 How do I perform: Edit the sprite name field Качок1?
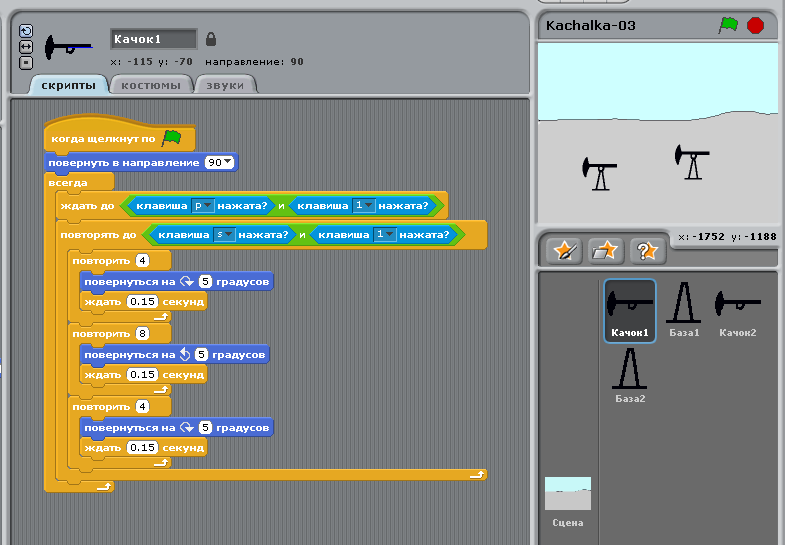point(154,39)
